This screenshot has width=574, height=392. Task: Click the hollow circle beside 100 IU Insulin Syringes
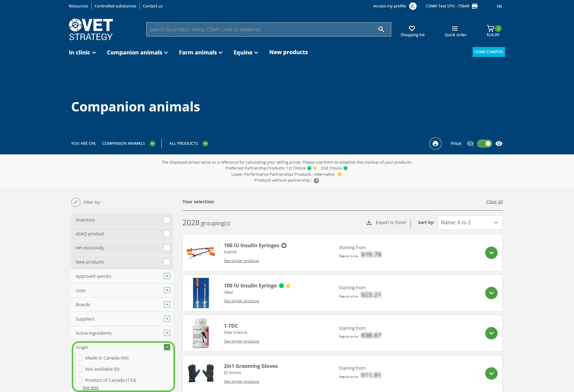pyautogui.click(x=284, y=245)
